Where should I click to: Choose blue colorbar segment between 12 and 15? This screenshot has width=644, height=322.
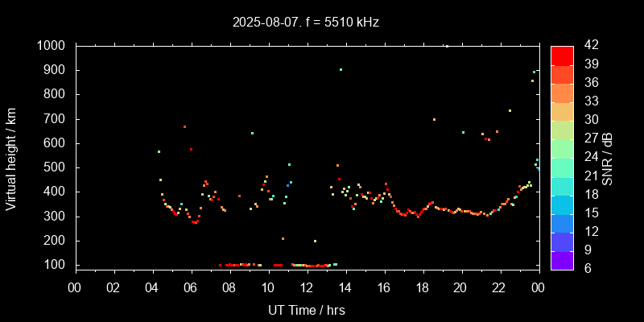562,221
